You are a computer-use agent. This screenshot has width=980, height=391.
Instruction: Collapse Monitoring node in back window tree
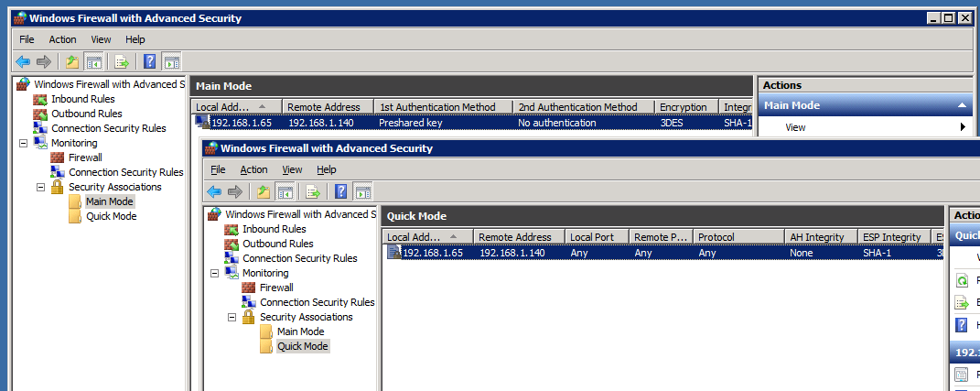[24, 143]
